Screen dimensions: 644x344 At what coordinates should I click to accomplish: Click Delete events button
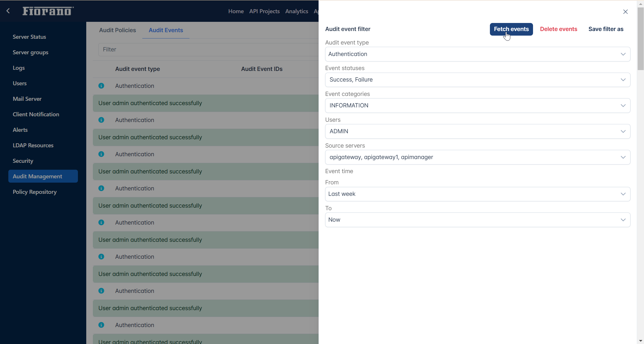click(x=558, y=29)
